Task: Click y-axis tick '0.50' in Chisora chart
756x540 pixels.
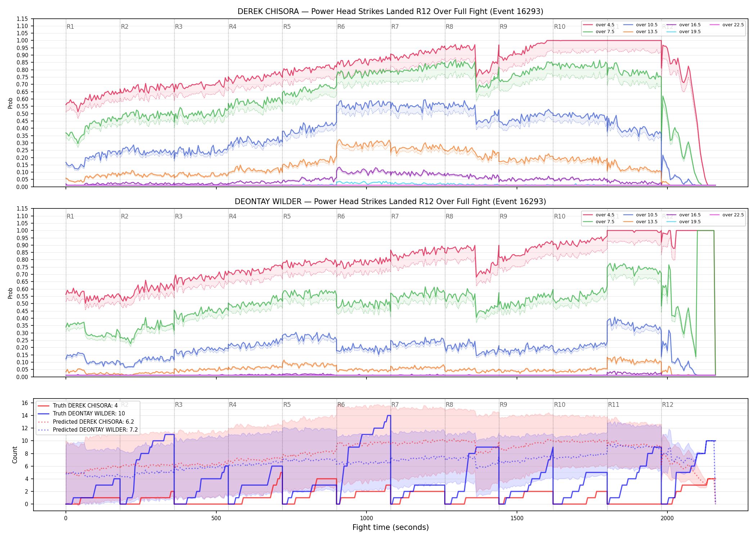Action: (22, 114)
